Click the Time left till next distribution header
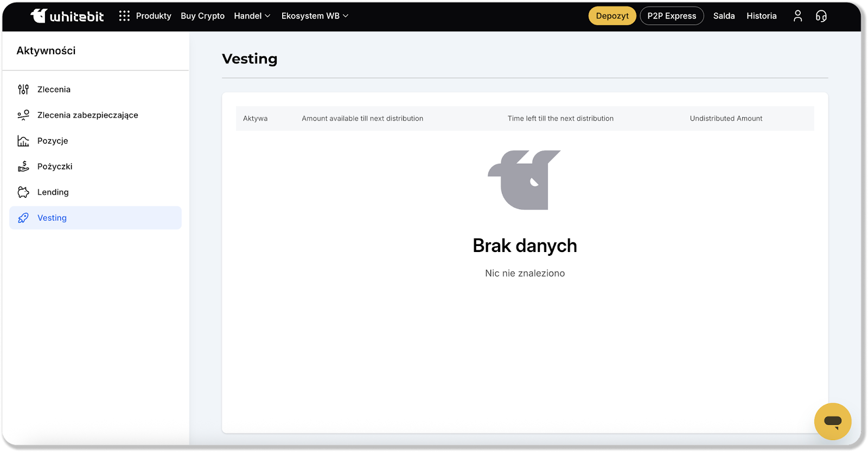868x452 pixels. tap(560, 119)
